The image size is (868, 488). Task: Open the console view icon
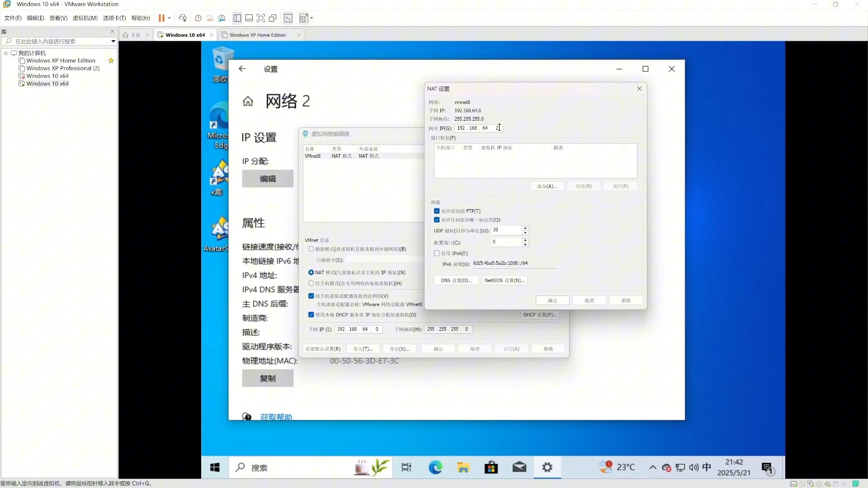[x=288, y=18]
